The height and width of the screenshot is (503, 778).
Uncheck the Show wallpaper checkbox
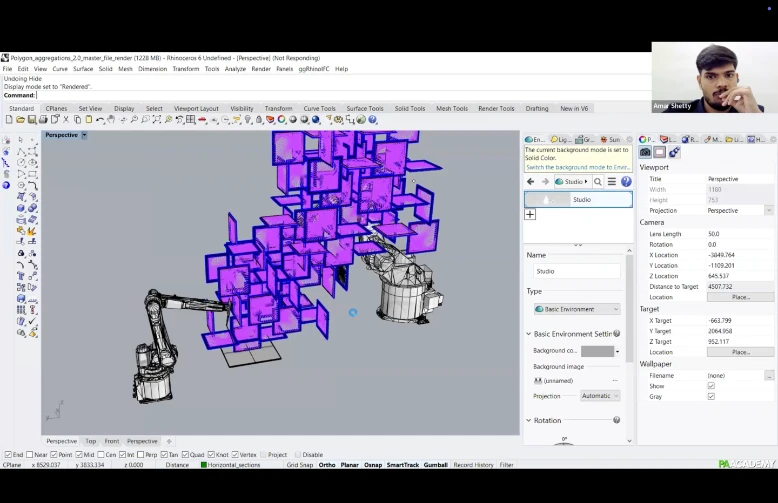click(x=711, y=386)
